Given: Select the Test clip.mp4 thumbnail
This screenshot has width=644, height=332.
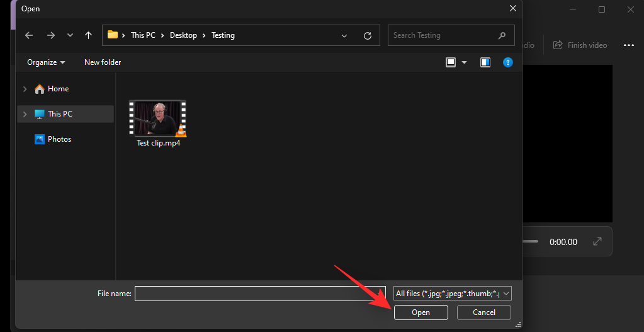Looking at the screenshot, I should 157,118.
